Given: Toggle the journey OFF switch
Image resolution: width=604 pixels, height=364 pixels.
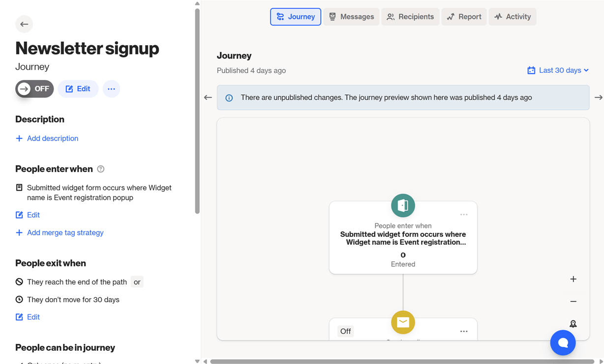Looking at the screenshot, I should [x=34, y=89].
